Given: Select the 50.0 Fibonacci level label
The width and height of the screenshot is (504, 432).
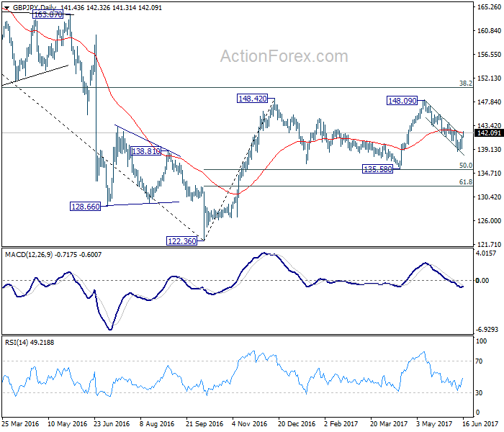Looking at the screenshot, I should point(466,165).
